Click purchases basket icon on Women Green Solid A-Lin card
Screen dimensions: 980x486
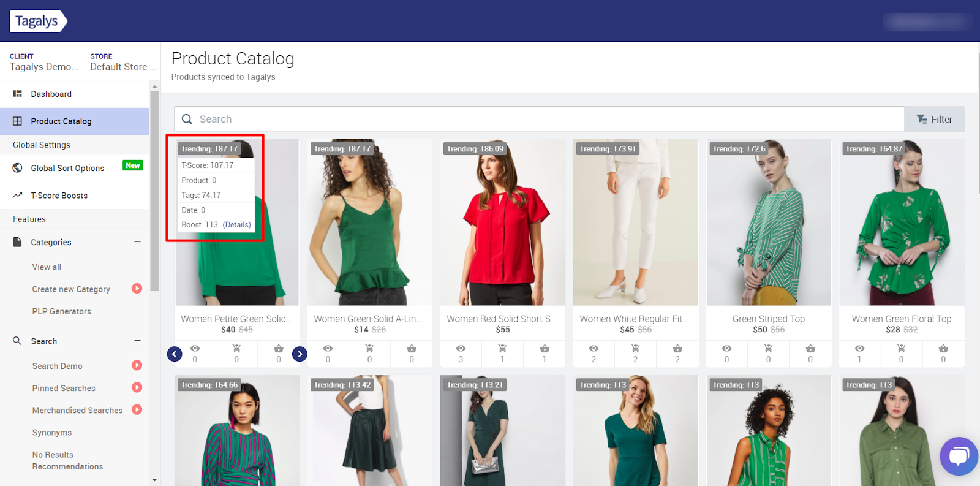tap(412, 348)
